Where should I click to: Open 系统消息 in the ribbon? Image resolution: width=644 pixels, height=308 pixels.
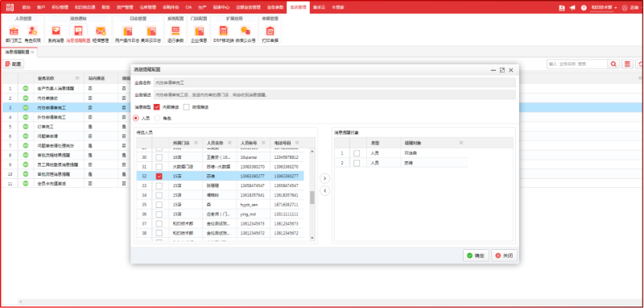point(56,34)
